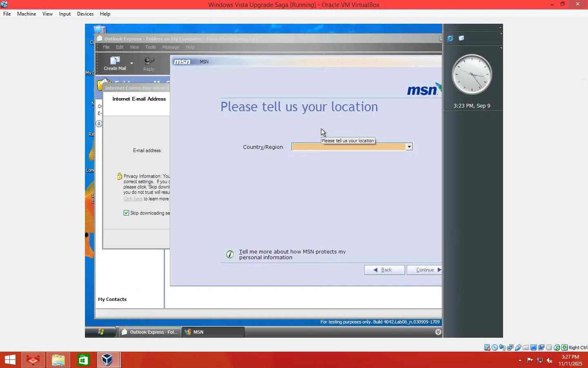
Task: Click the analog clock gadget in the sidebar
Action: [472, 74]
